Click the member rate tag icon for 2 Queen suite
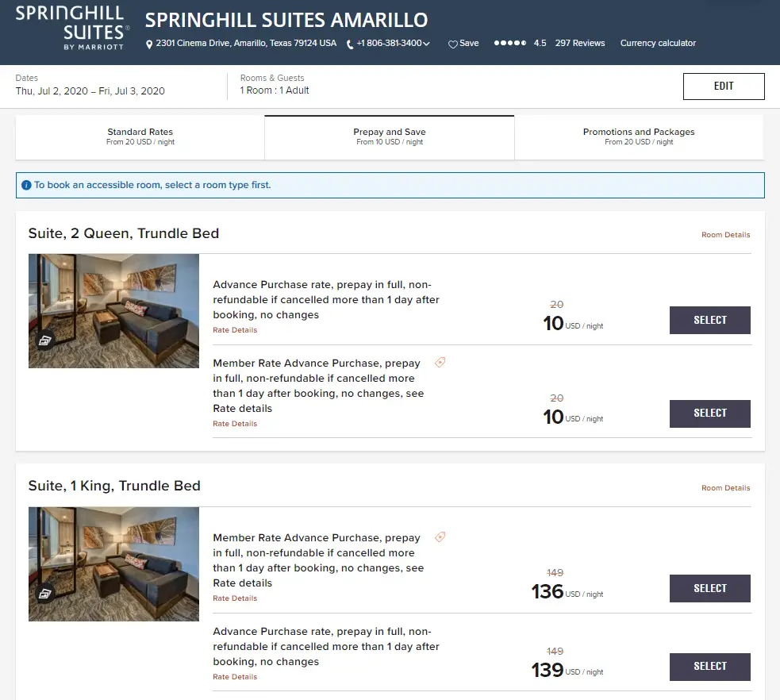Screen dimensions: 780x700 (440, 363)
